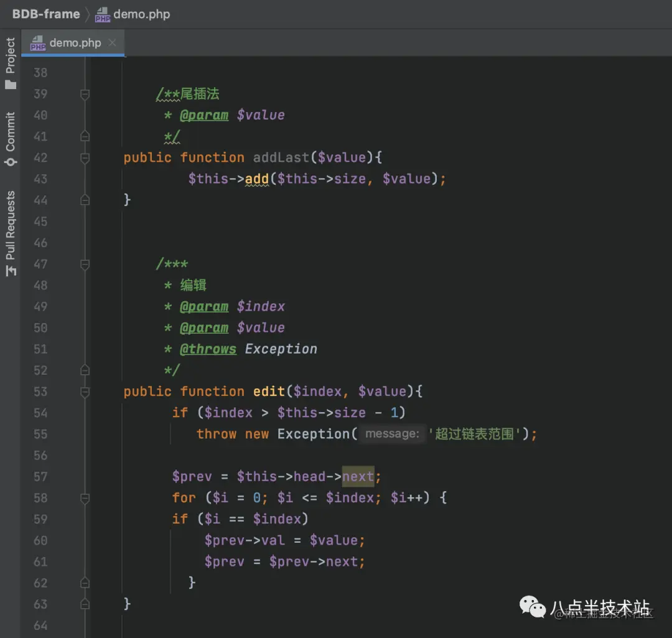The height and width of the screenshot is (638, 672).
Task: Open the Project tool window
Action: click(x=11, y=63)
